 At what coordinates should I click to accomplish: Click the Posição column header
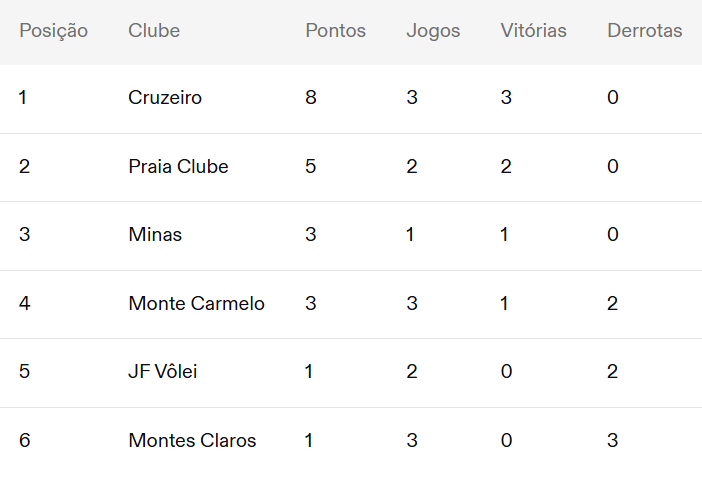[x=53, y=31]
